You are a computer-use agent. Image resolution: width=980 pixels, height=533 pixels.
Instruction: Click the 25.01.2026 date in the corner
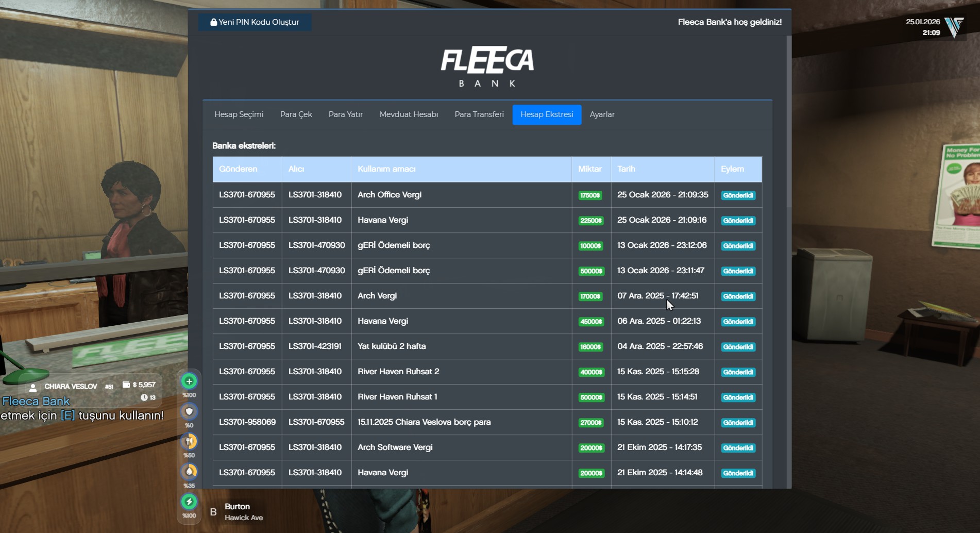(x=923, y=22)
